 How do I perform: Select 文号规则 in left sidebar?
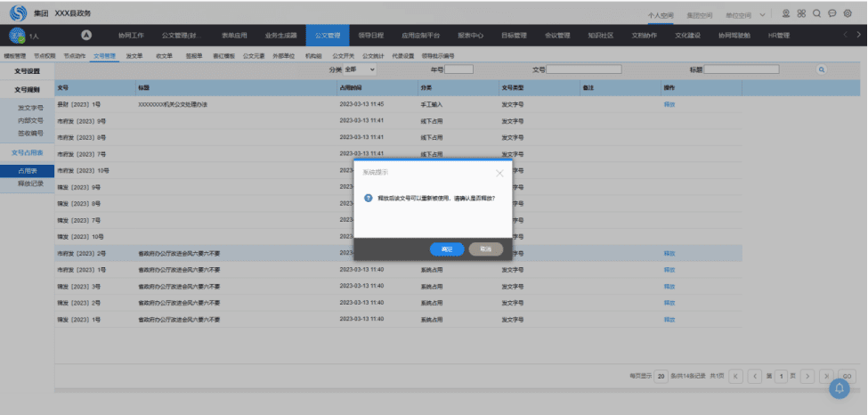[x=27, y=89]
